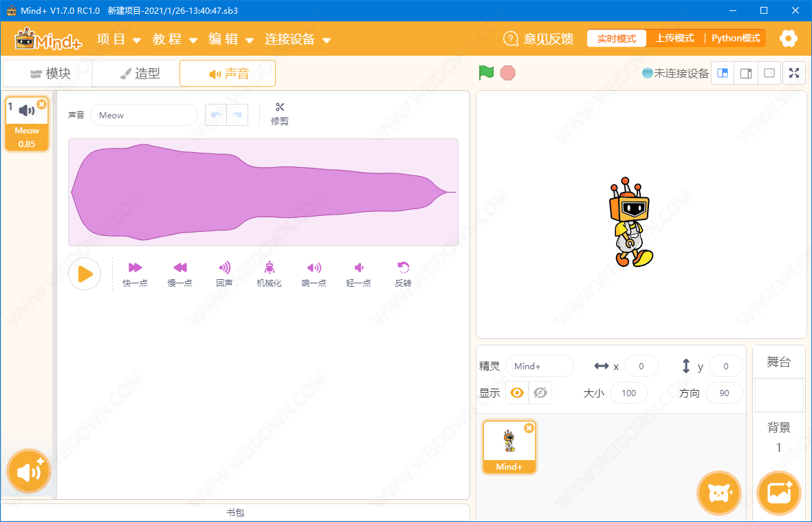Click the 意见反馈 feedback link
The image size is (812, 522).
pyautogui.click(x=549, y=39)
